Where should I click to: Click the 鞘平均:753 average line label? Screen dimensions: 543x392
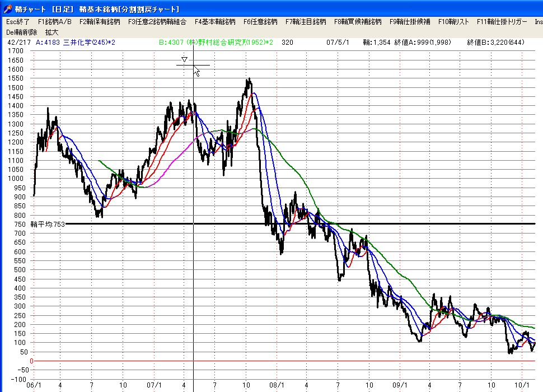coord(48,224)
